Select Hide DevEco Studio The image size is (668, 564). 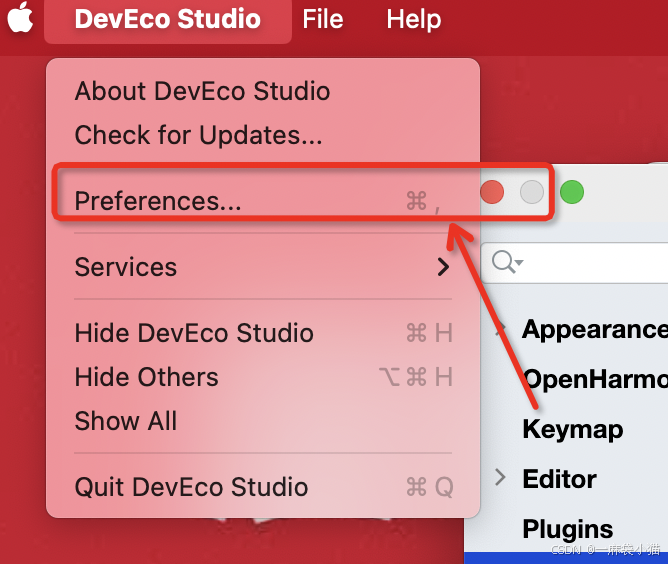point(194,333)
